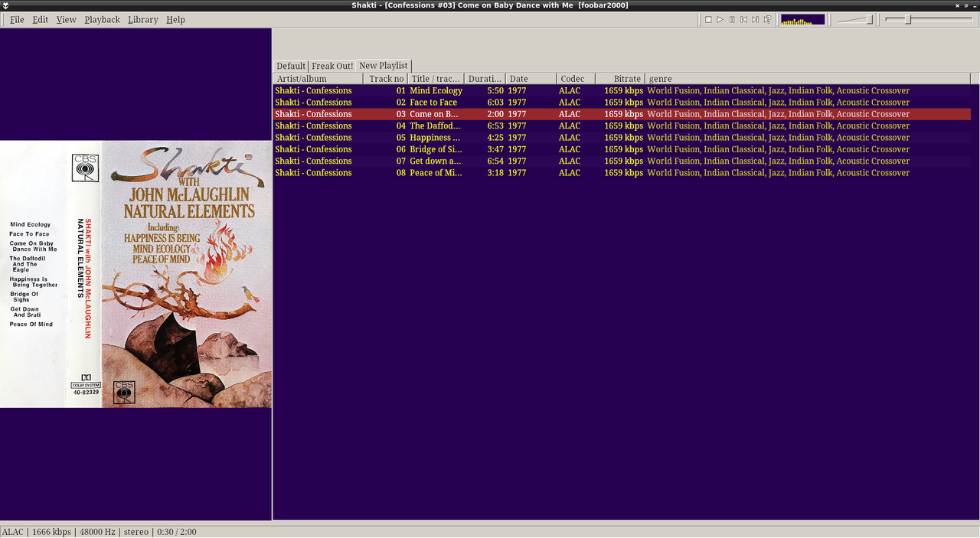Sort by Duration column header

coord(485,79)
